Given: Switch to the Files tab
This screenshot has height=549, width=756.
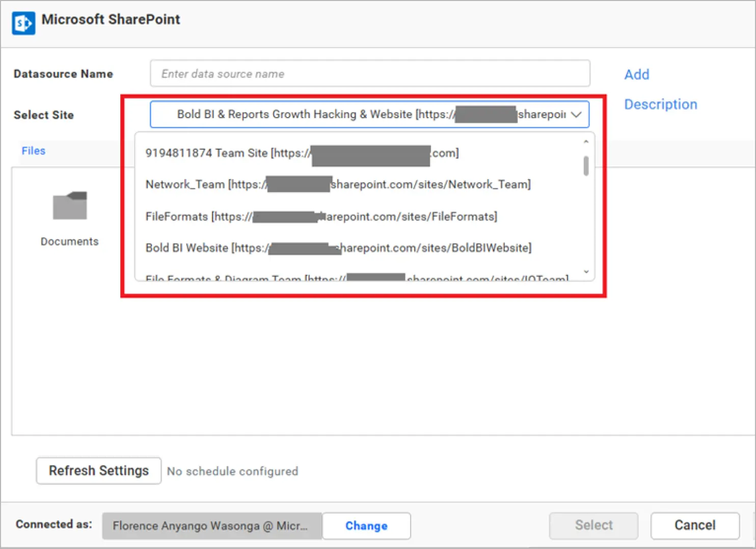Looking at the screenshot, I should (x=33, y=150).
